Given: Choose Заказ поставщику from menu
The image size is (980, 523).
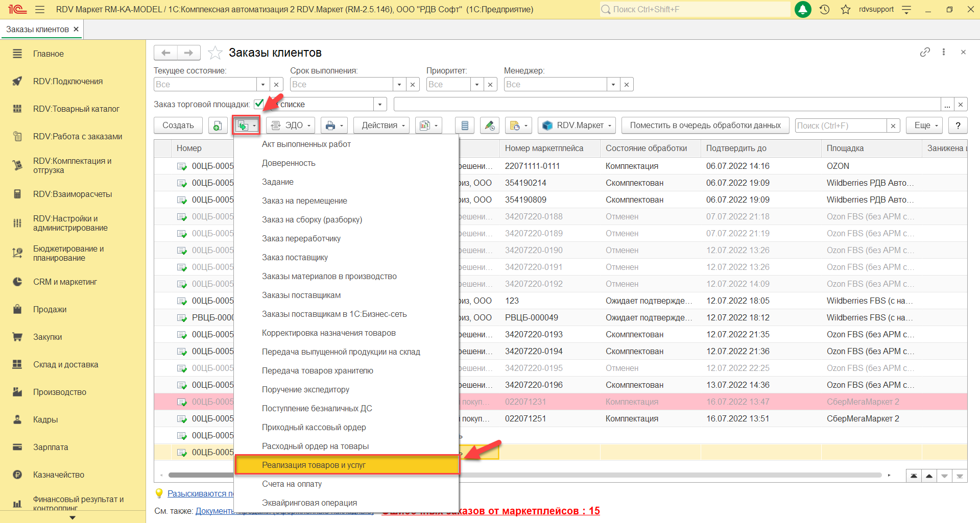Looking at the screenshot, I should pyautogui.click(x=295, y=258).
